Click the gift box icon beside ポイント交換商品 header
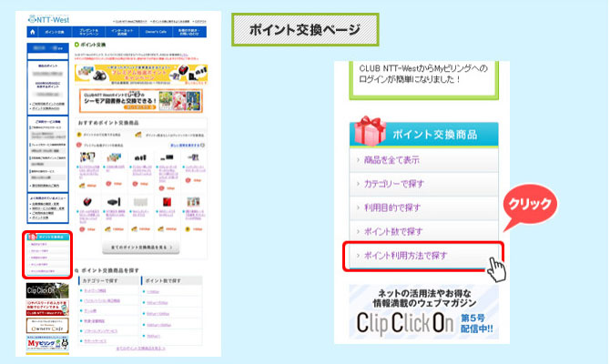This screenshot has height=364, width=610. [368, 131]
